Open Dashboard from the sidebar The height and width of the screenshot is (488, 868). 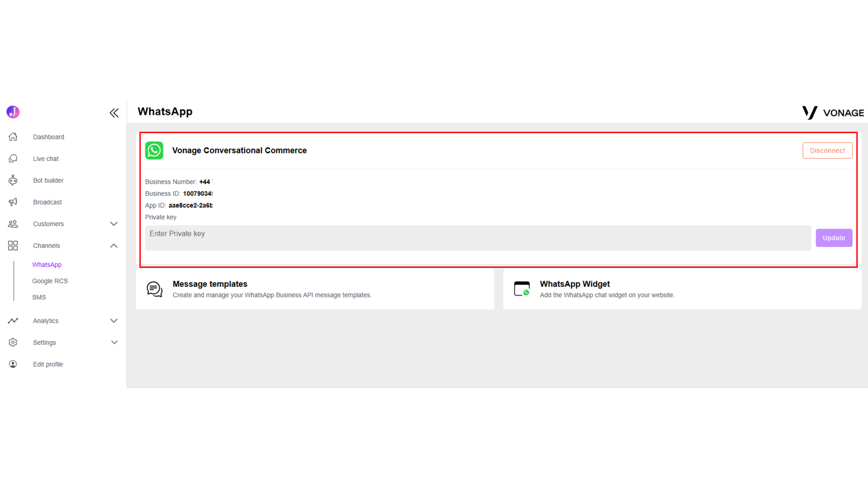(x=48, y=137)
